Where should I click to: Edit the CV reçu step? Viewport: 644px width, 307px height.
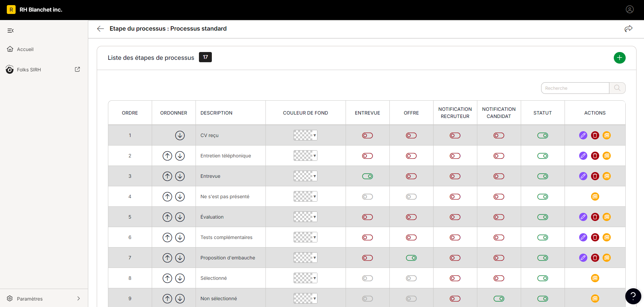(583, 135)
